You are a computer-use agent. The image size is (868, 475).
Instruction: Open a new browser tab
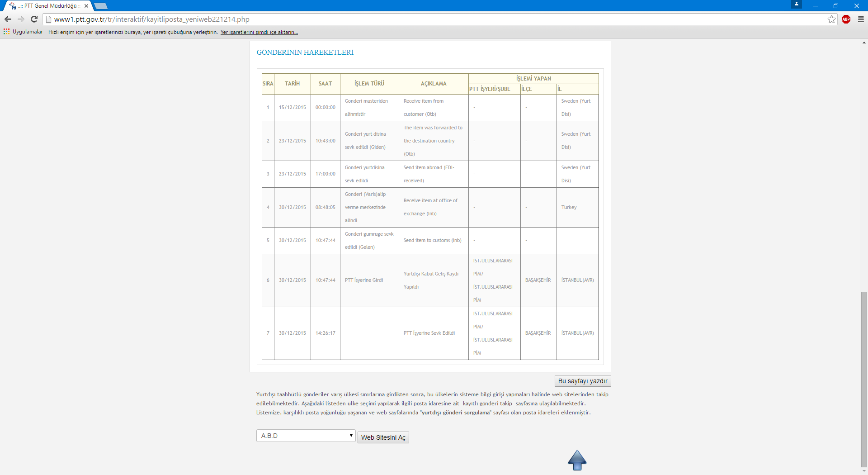point(100,6)
